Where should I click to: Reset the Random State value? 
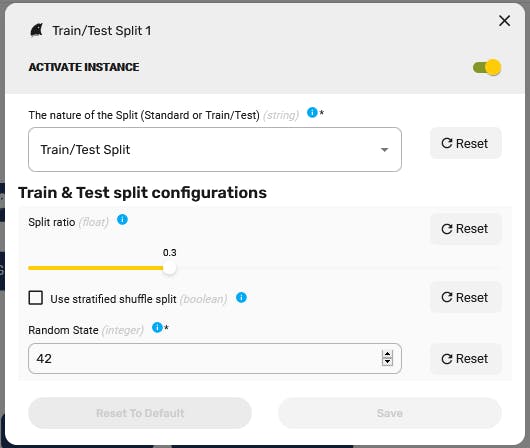pos(465,358)
